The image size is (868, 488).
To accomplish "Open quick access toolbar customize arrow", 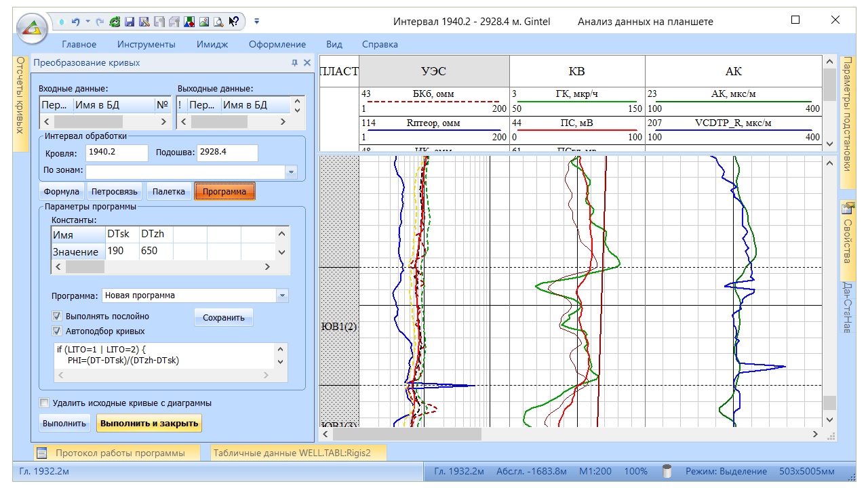I will pyautogui.click(x=257, y=22).
